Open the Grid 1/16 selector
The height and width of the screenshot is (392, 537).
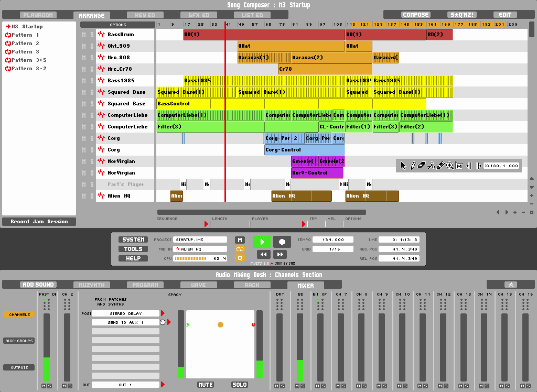333,249
